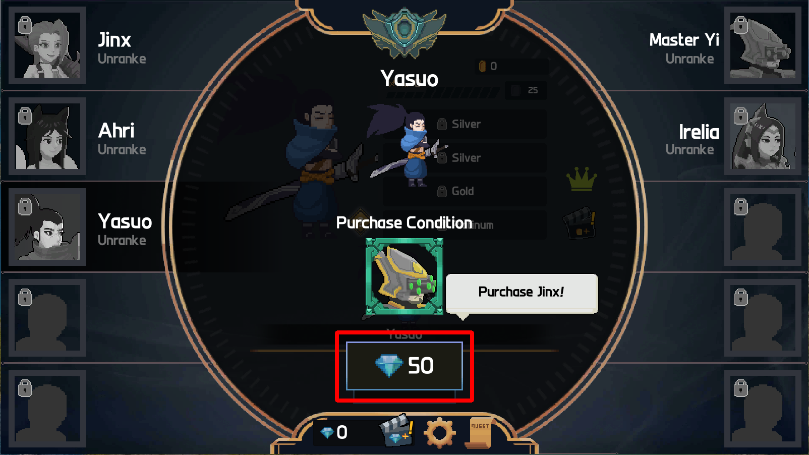
Task: Click the gem balance counter showing 0
Action: pos(334,432)
